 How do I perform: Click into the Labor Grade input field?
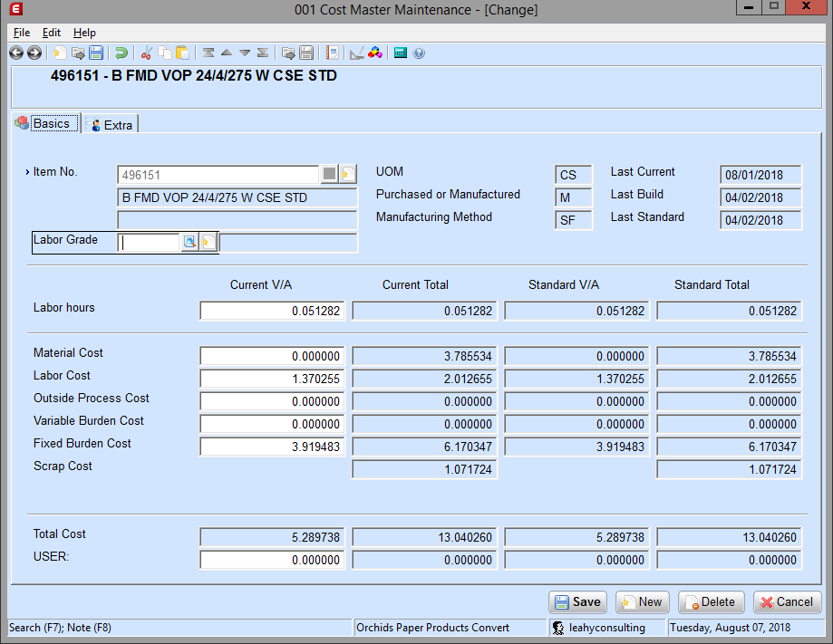149,242
